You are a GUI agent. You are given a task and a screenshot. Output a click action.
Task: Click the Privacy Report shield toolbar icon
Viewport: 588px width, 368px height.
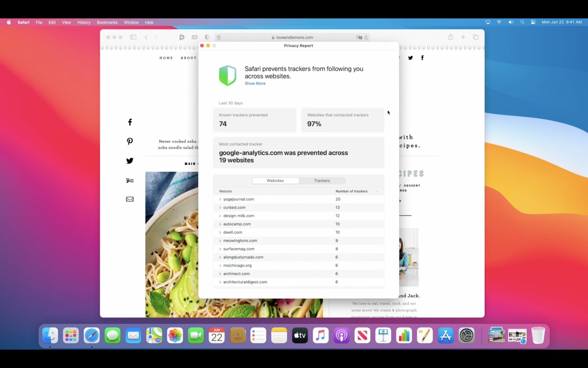pyautogui.click(x=207, y=37)
